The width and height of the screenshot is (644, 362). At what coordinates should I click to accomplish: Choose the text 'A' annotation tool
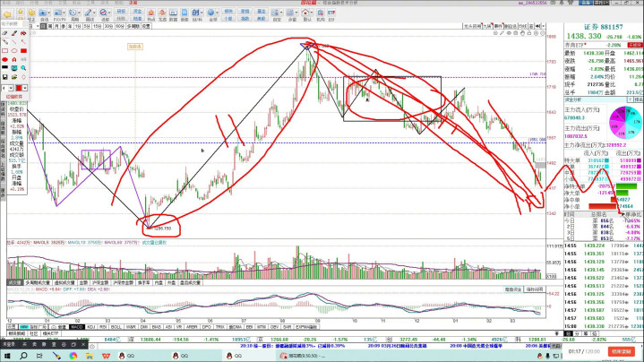pyautogui.click(x=14, y=59)
